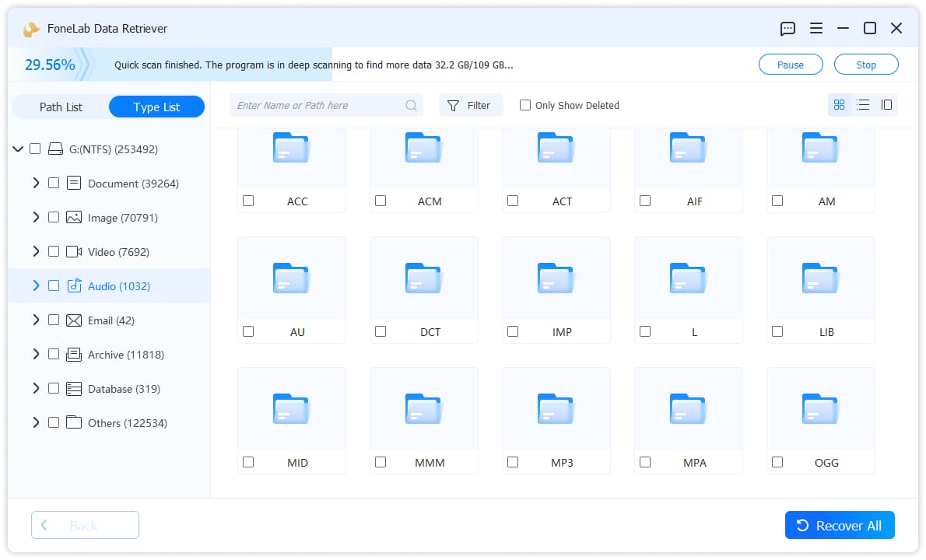Screen dimensions: 926x560
Task: Expand the Database category
Action: (x=36, y=388)
